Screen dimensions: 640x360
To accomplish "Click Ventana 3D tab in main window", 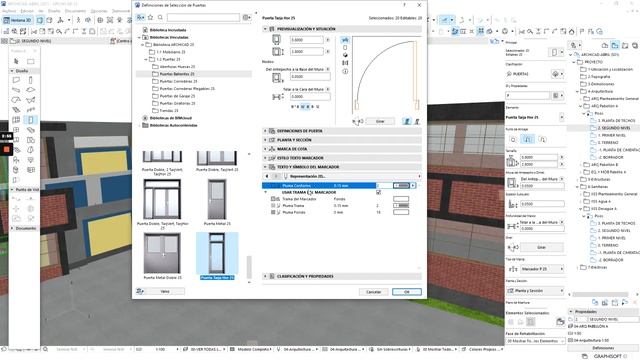I will [x=18, y=20].
